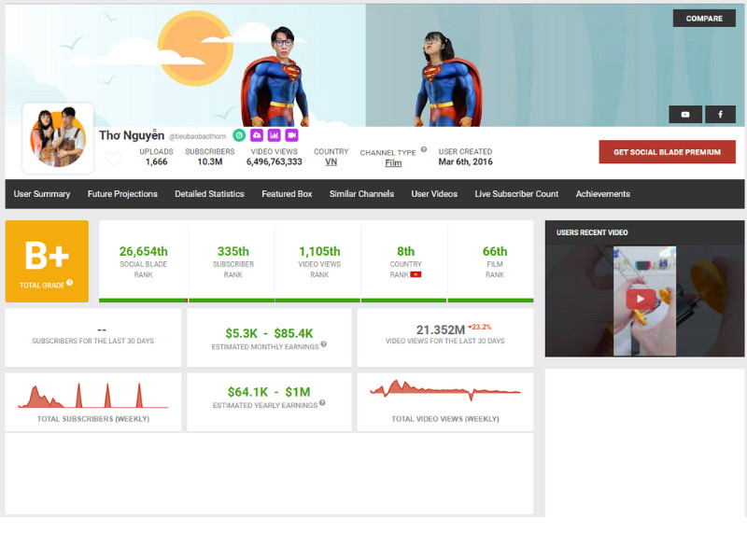The width and height of the screenshot is (747, 560).
Task: Show the Live Subscriber Count tab
Action: (x=516, y=194)
